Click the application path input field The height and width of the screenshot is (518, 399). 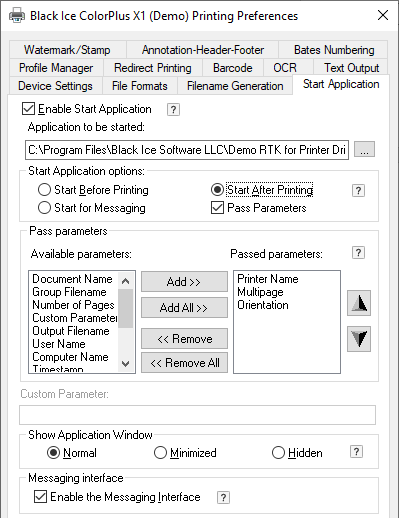tap(187, 150)
